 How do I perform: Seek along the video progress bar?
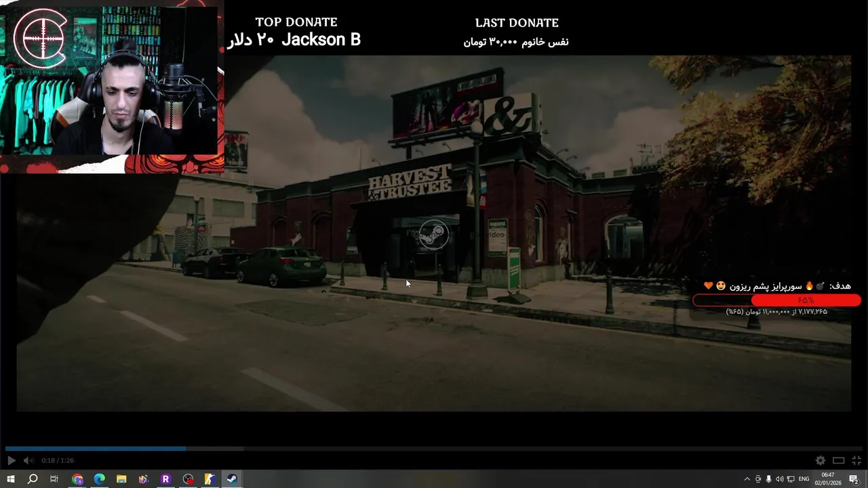434,448
